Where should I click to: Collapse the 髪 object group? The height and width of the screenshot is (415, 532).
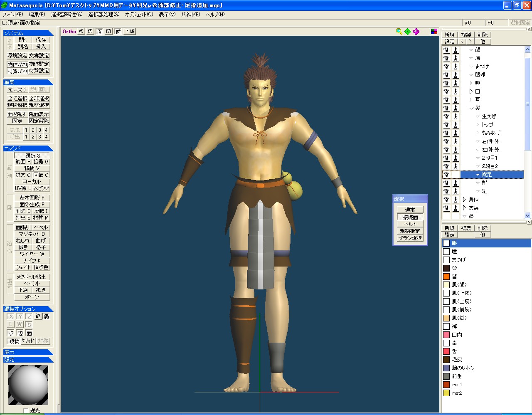[x=471, y=108]
